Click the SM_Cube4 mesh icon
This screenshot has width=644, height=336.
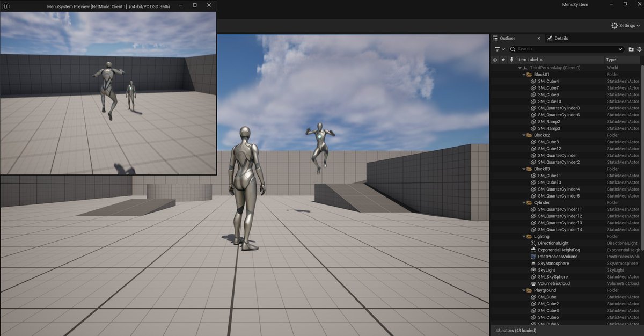pyautogui.click(x=533, y=81)
